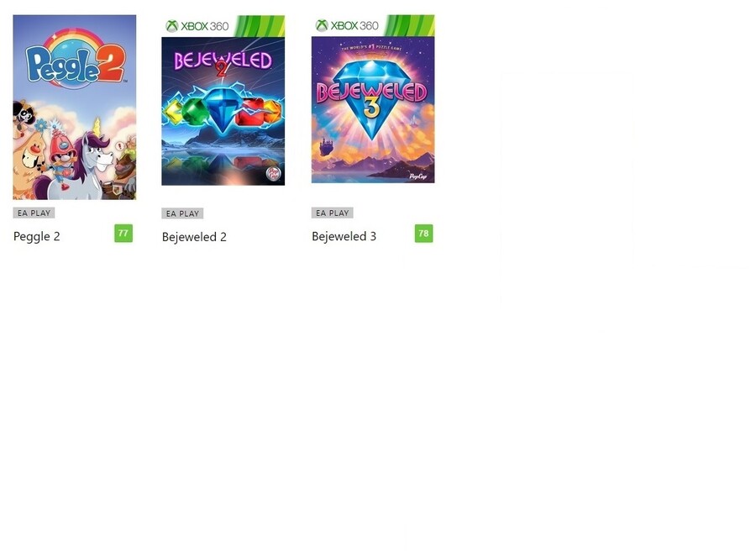This screenshot has width=756, height=558.
Task: Click the green 77 score badge
Action: click(x=123, y=234)
